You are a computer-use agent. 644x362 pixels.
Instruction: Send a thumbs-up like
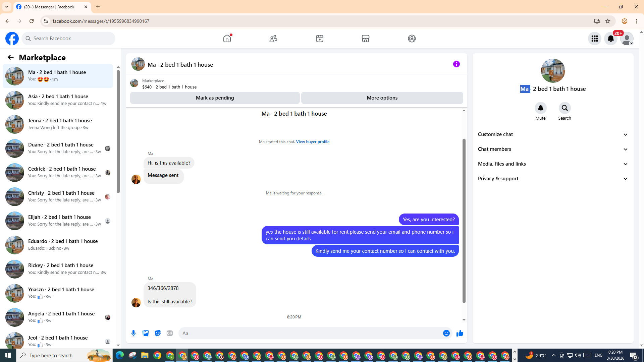(460, 333)
